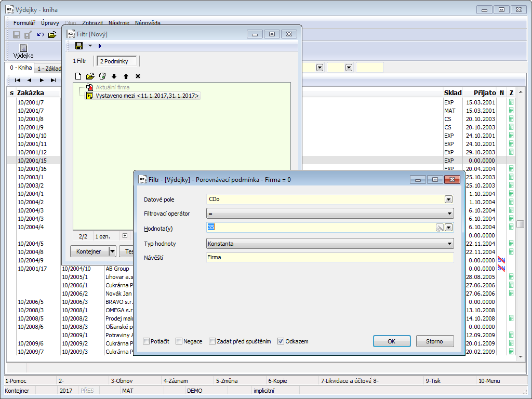Open the Typ hodnoty dropdown
Screen dimensions: 532x399
449,243
